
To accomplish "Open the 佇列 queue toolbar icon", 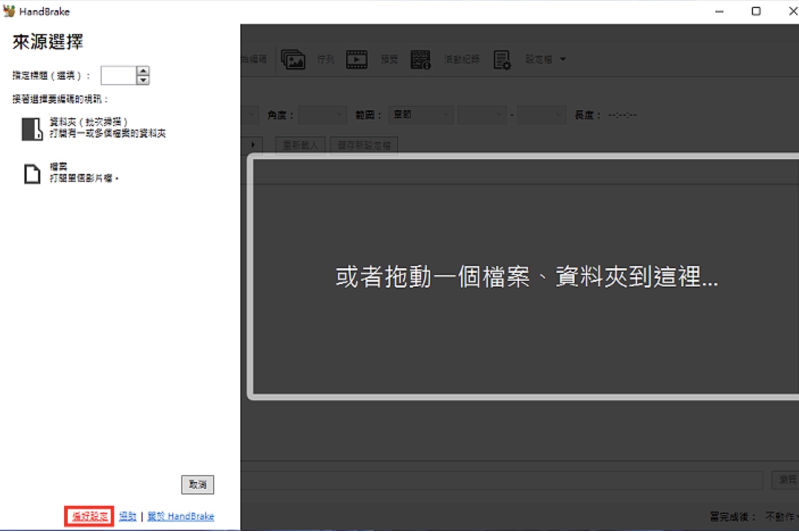I will click(x=293, y=59).
